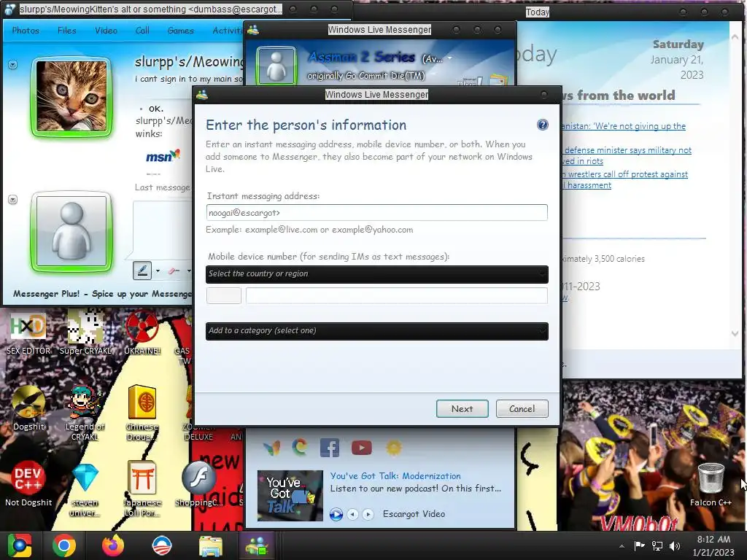747x560 pixels.
Task: Open the country or region dropdown
Action: click(x=377, y=274)
